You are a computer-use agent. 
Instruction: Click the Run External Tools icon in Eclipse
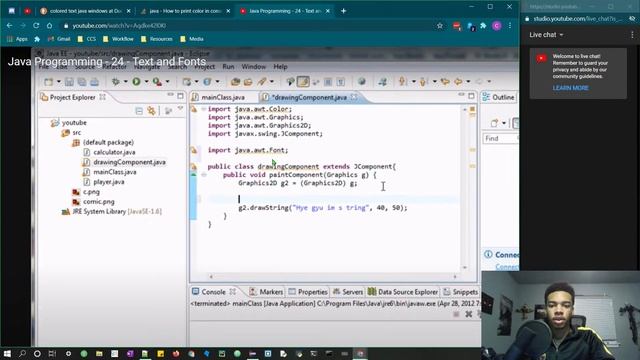pyautogui.click(x=157, y=82)
